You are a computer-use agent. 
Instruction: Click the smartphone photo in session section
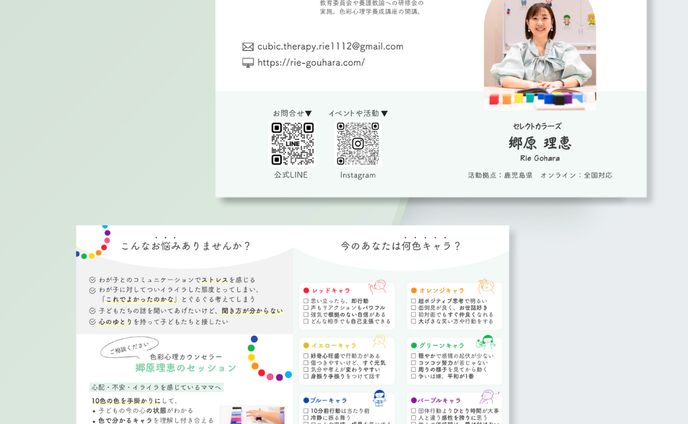[x=253, y=415]
